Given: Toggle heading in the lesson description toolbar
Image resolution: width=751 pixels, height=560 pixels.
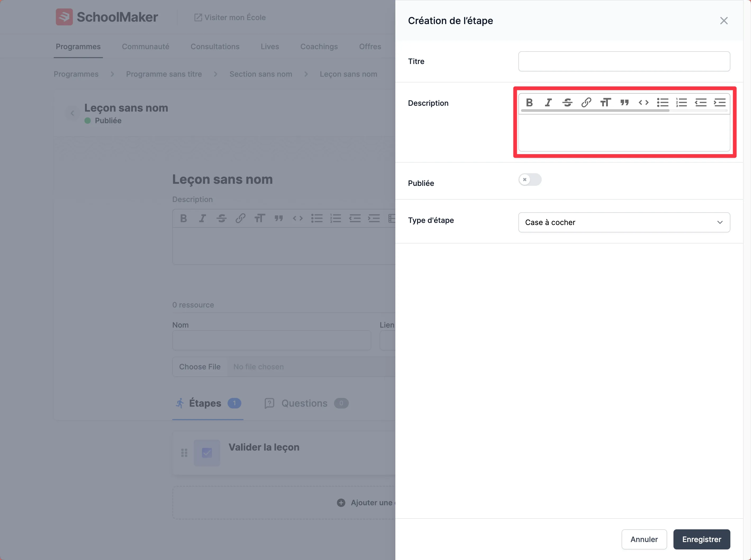Looking at the screenshot, I should (x=260, y=218).
